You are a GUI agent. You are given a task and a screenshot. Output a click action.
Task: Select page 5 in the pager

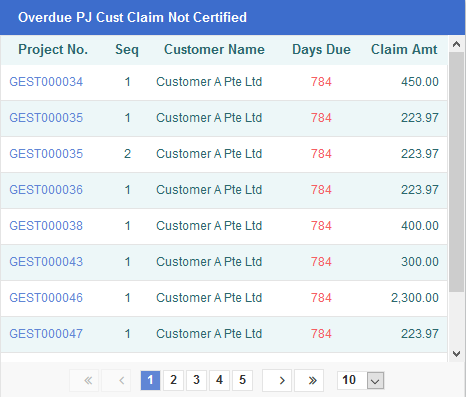click(242, 380)
